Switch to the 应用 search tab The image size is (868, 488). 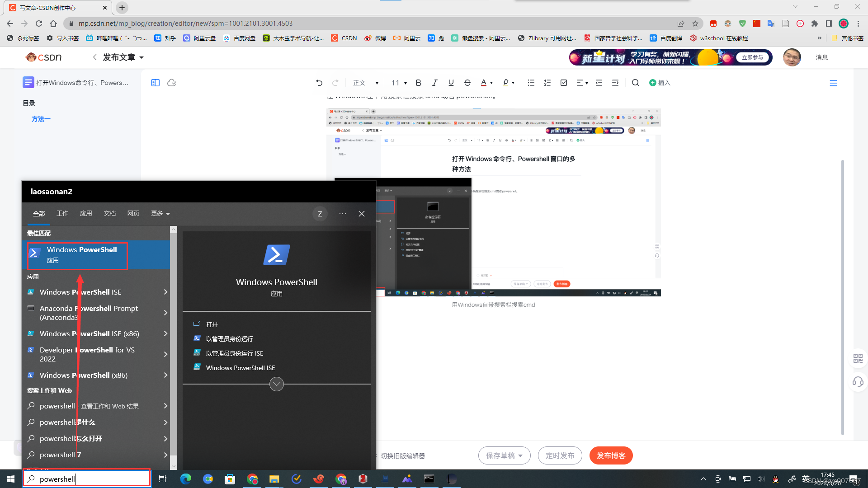click(86, 213)
